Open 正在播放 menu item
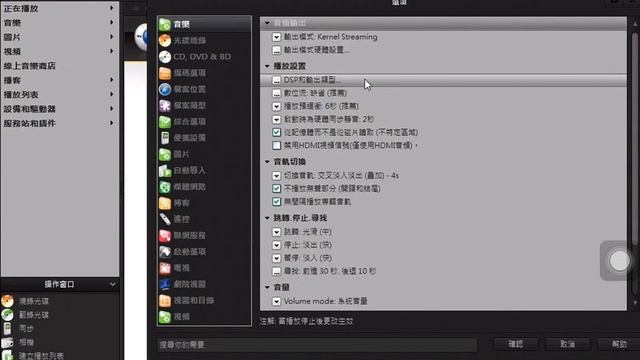This screenshot has height=360, width=640. (x=60, y=8)
